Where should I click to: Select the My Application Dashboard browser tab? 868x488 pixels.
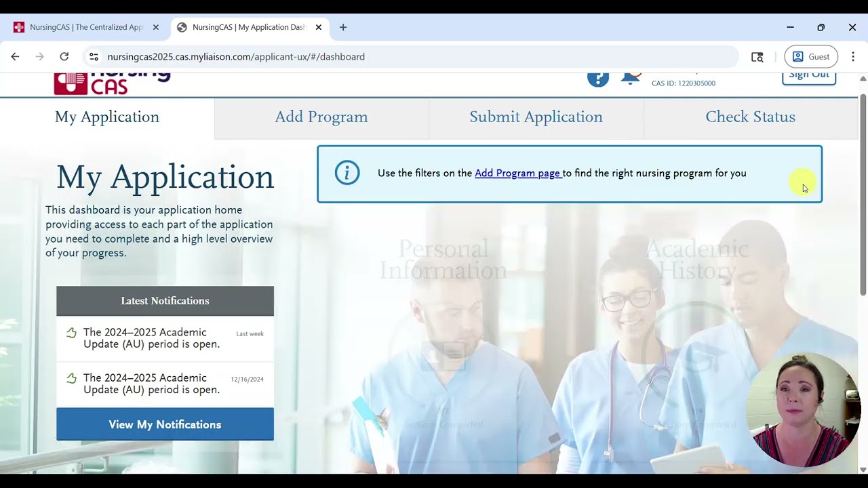[x=250, y=27]
